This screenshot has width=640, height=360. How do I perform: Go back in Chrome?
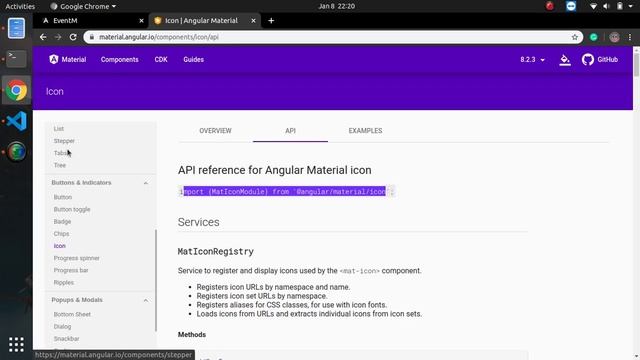43,37
